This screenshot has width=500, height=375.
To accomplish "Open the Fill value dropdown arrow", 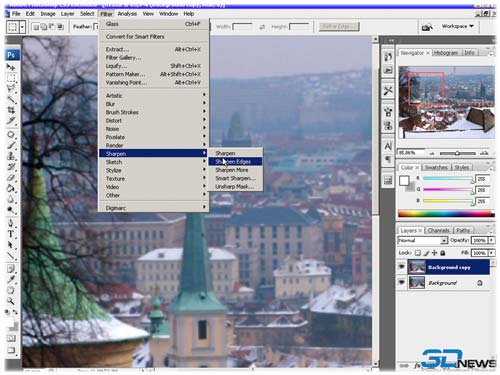I will pos(491,253).
